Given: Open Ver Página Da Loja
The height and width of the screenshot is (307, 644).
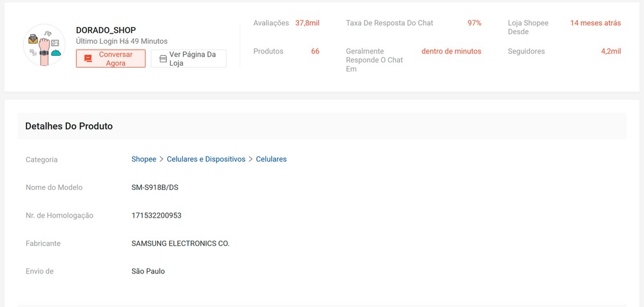Looking at the screenshot, I should click(x=189, y=59).
